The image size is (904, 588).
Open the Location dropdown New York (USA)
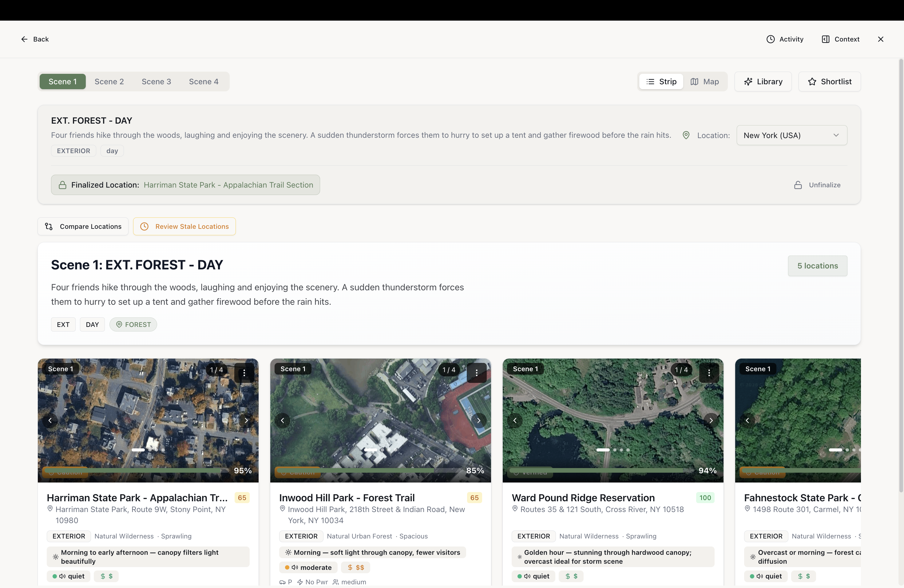click(791, 135)
